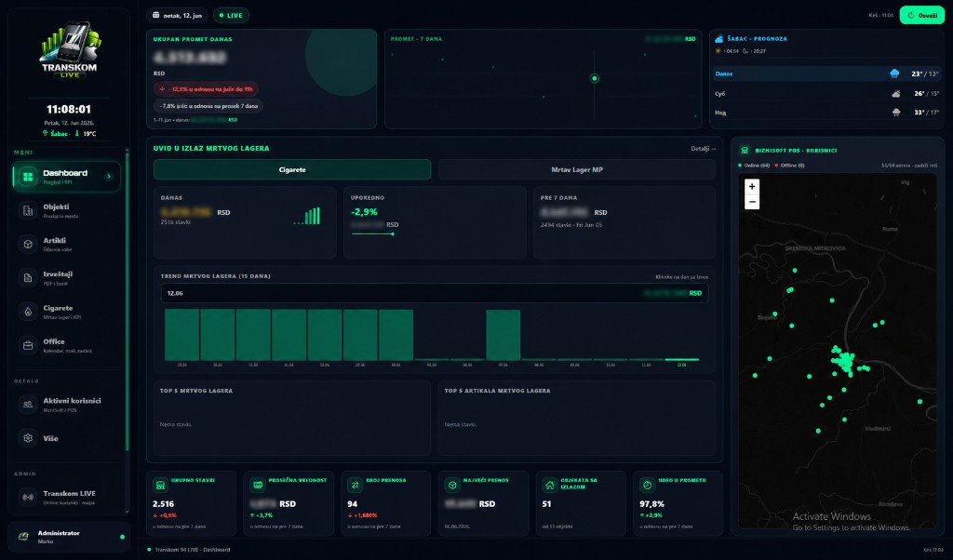
Task: Click the -7,8% prosek 7 dana badge
Action: [x=208, y=106]
